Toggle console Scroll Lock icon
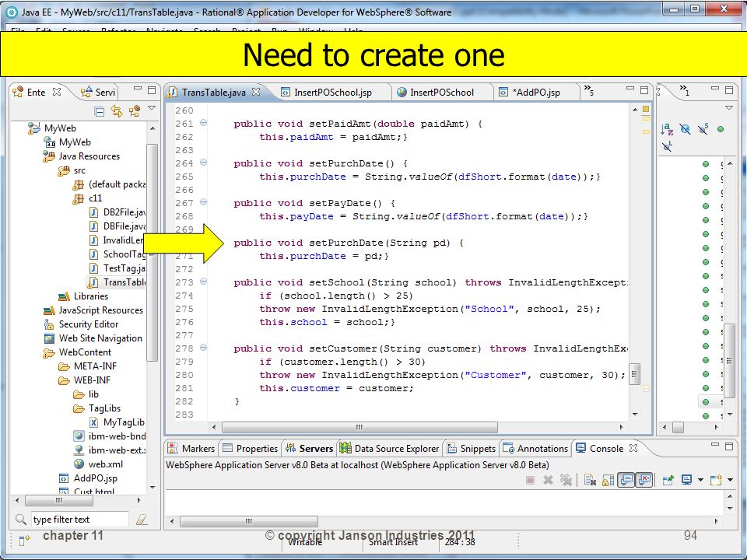 pos(608,480)
